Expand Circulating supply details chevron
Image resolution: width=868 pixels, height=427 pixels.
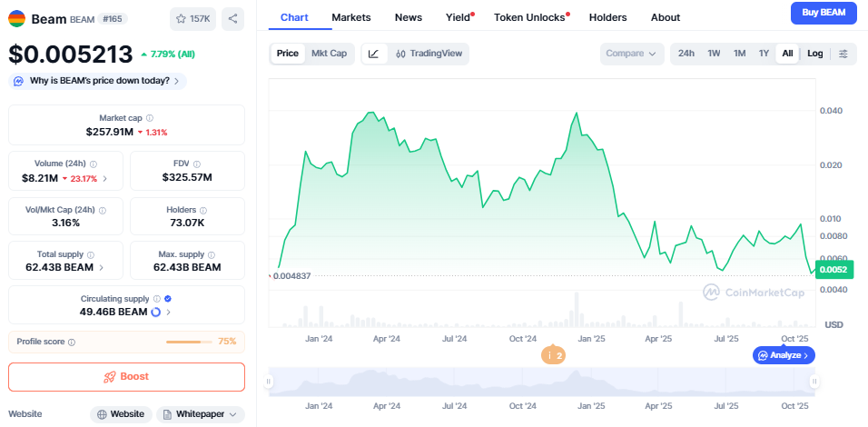(x=168, y=312)
